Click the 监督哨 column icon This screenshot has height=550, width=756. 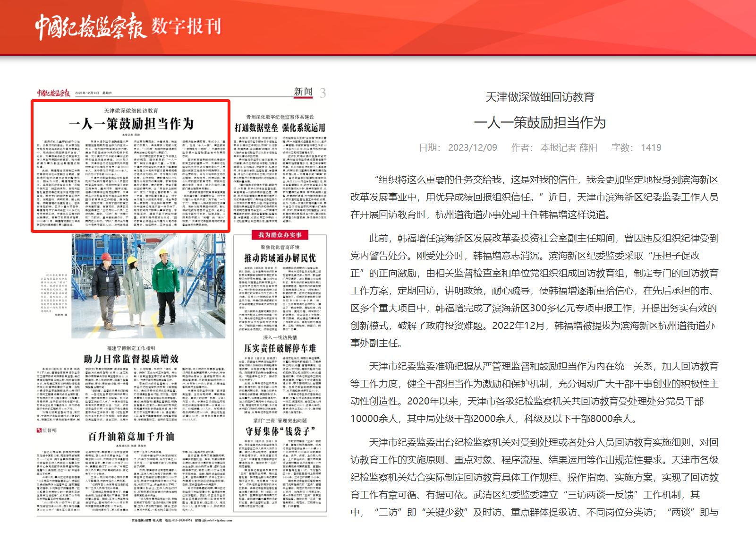(x=46, y=430)
